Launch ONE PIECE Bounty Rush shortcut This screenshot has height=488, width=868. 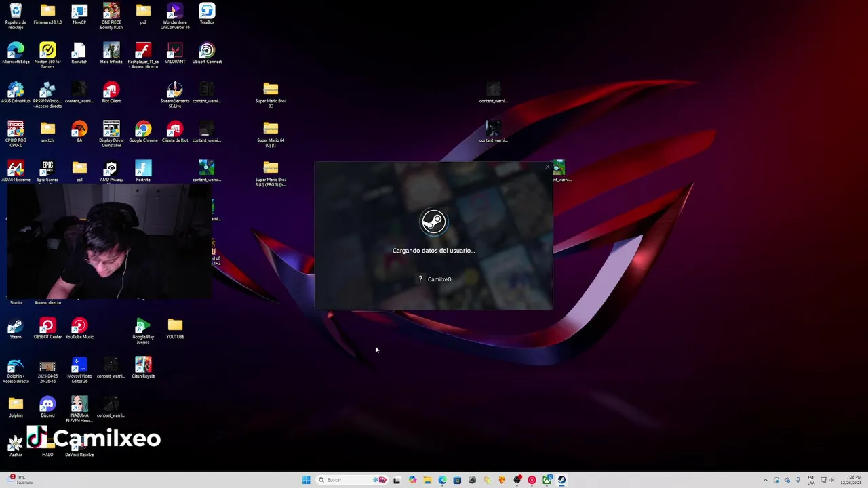click(x=111, y=16)
